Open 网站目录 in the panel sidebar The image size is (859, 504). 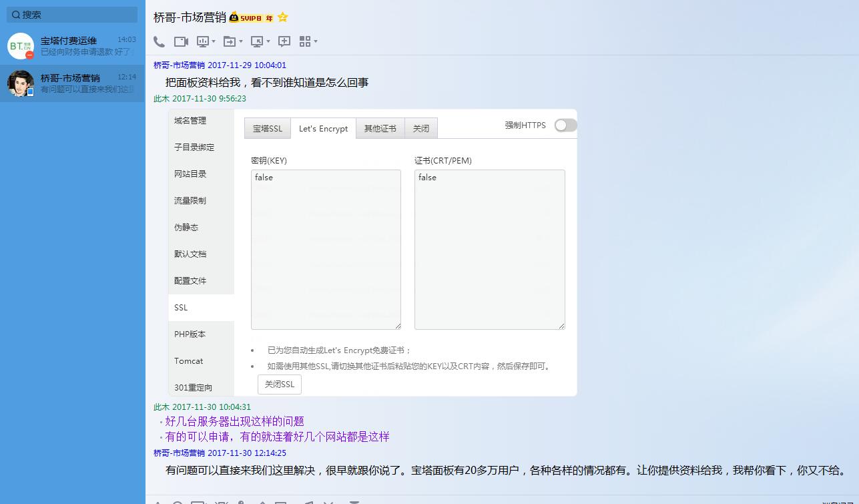point(202,174)
